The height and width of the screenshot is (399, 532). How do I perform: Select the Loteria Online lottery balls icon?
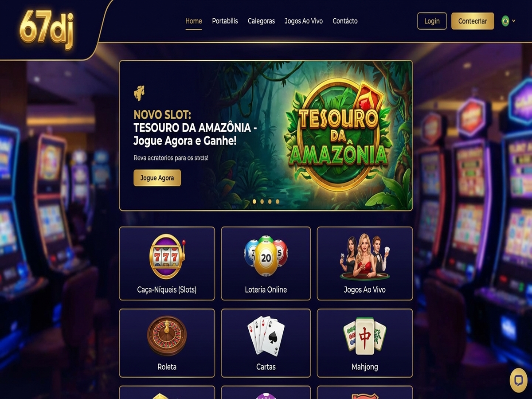pos(266,256)
